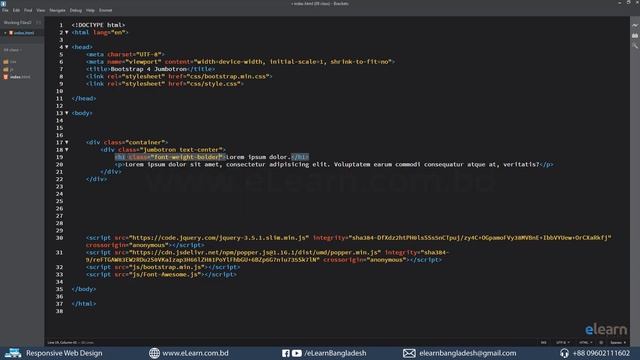Click the YouTube icon in bottom banner

click(x=297, y=353)
